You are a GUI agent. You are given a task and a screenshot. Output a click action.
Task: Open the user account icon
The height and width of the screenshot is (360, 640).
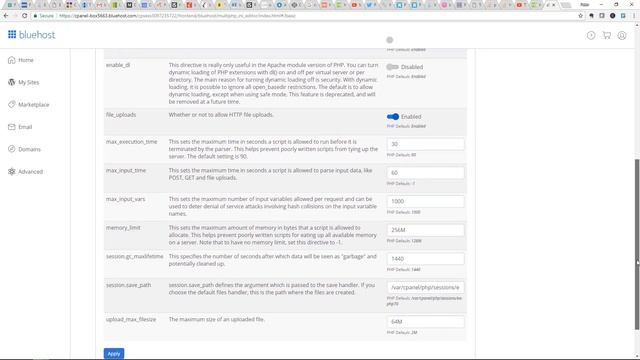[x=622, y=36]
